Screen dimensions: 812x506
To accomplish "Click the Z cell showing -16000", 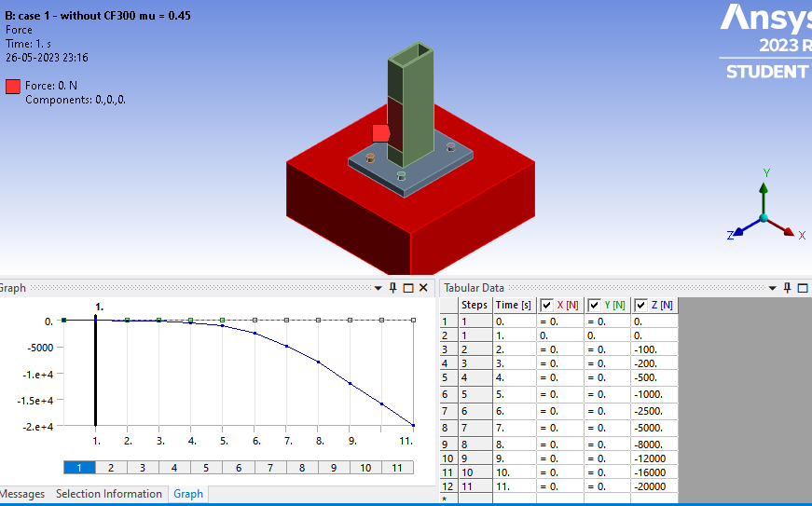I will point(654,472).
